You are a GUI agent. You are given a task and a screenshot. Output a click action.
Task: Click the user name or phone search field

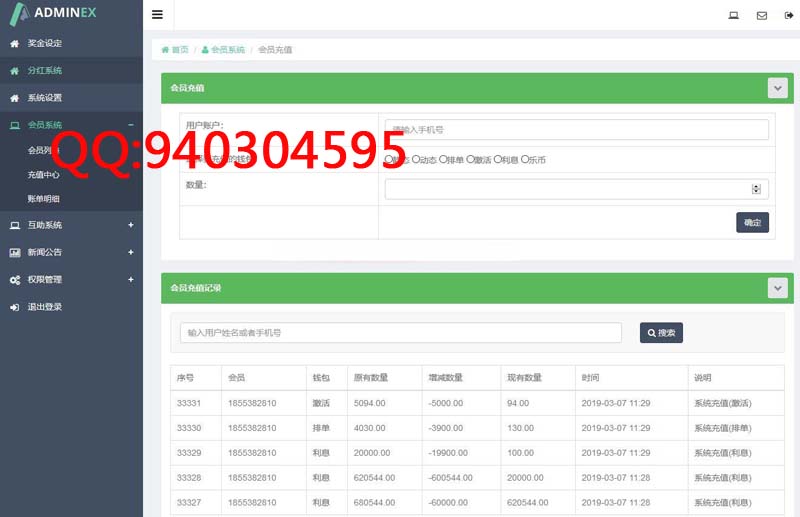pos(400,333)
